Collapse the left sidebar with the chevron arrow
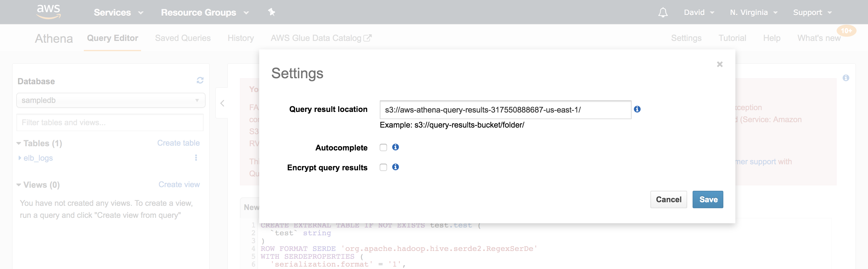Viewport: 868px width, 269px height. (x=222, y=103)
